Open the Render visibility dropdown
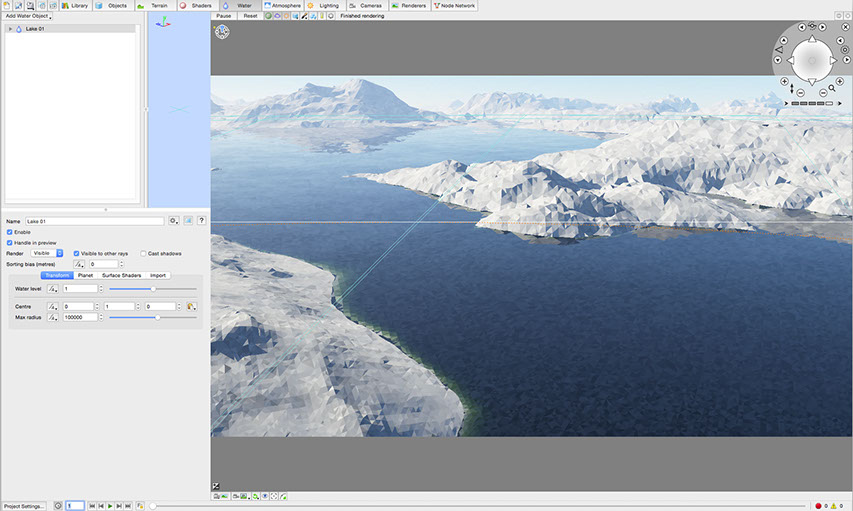The width and height of the screenshot is (853, 511). (x=47, y=253)
